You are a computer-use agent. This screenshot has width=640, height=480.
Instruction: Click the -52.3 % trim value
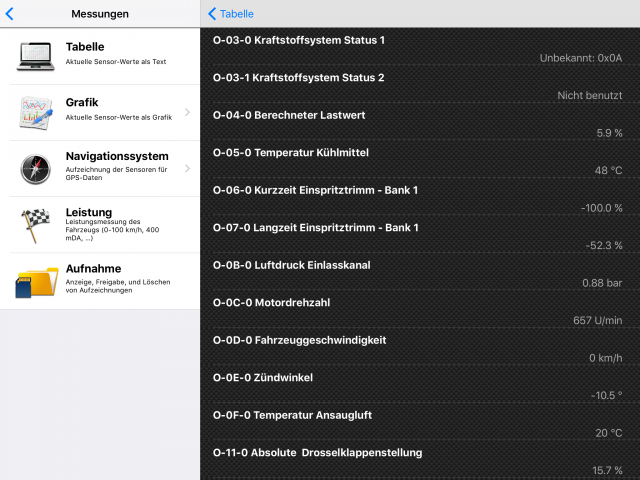[604, 246]
